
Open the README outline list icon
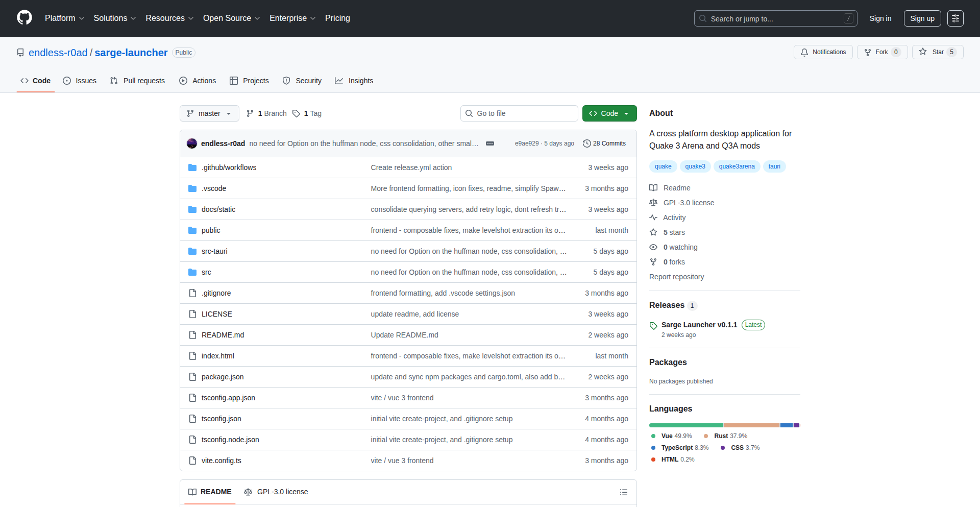coord(623,492)
